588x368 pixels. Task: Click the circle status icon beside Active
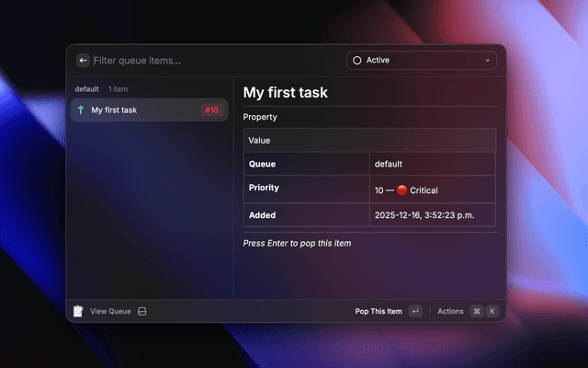(356, 61)
